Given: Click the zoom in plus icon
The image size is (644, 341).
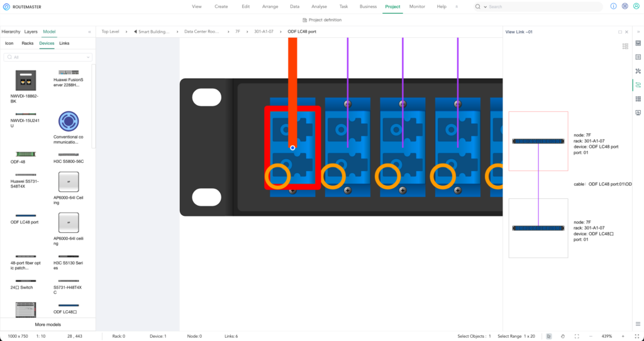Looking at the screenshot, I should pos(623,336).
